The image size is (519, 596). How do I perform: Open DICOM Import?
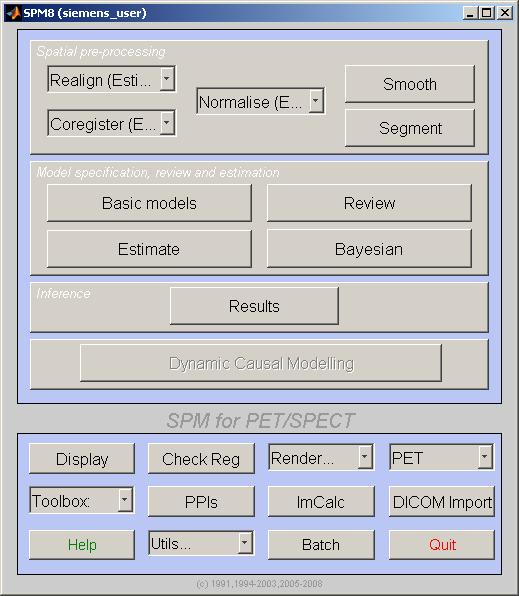[x=441, y=502]
